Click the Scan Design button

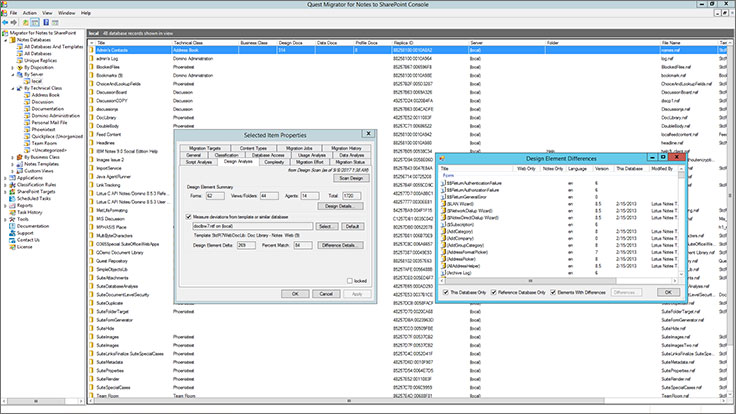pos(351,178)
